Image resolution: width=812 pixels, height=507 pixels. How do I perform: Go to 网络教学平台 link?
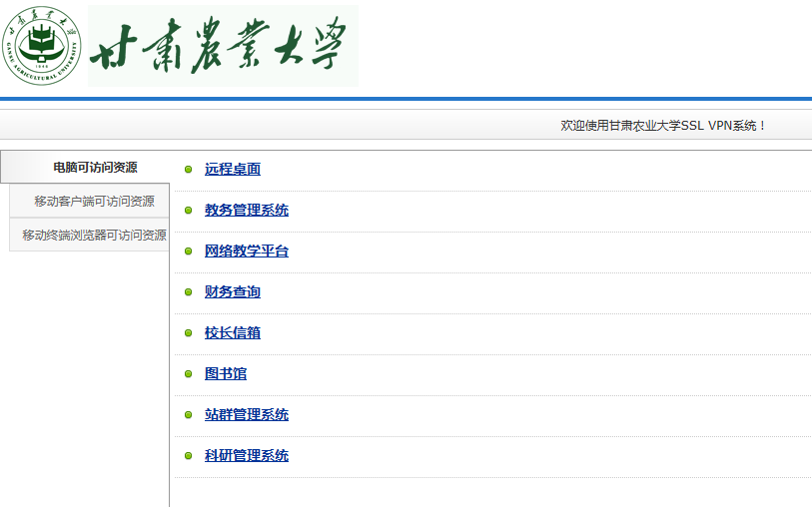point(247,251)
